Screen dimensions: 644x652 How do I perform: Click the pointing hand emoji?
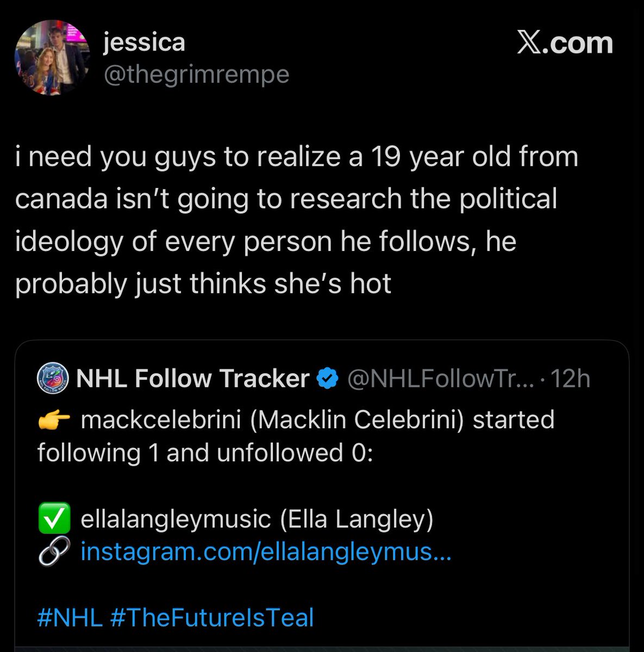pyautogui.click(x=54, y=420)
